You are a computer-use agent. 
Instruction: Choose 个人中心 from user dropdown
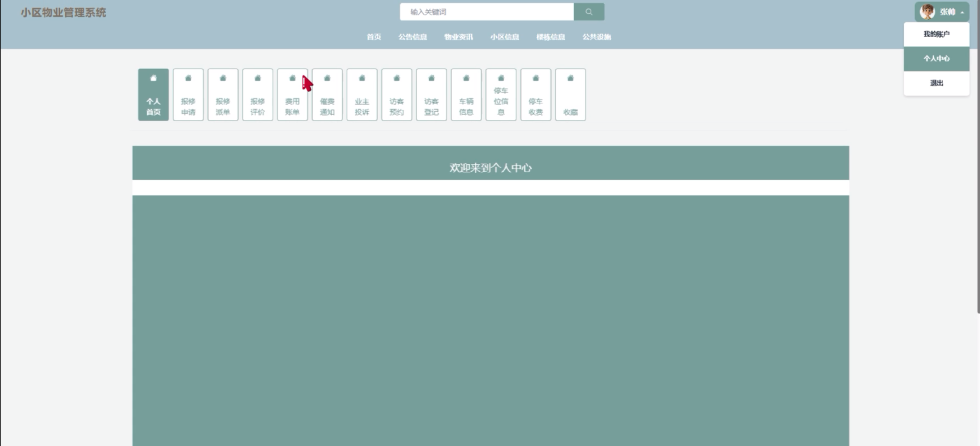(936, 59)
